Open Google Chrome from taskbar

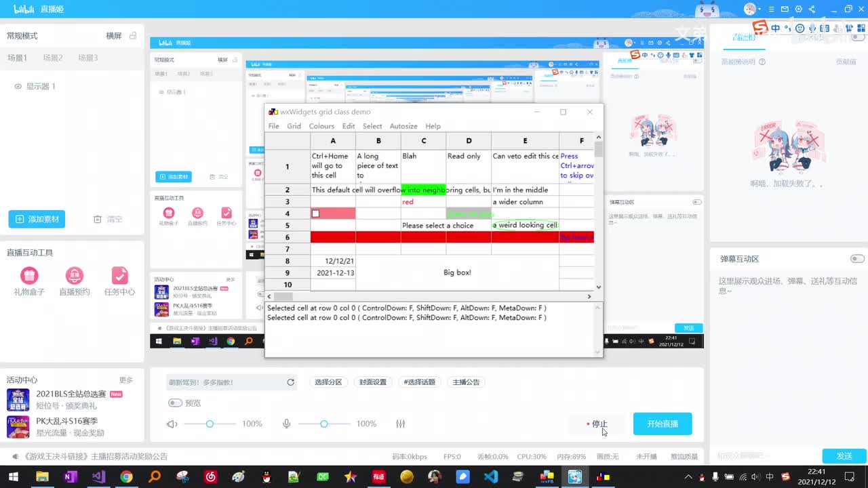pos(126,477)
